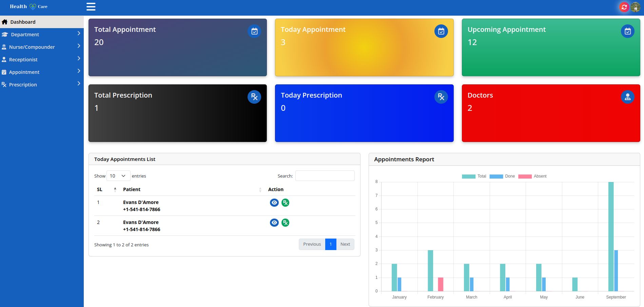Click calendar icon on Total Appointment card
The image size is (644, 307).
coord(254,31)
